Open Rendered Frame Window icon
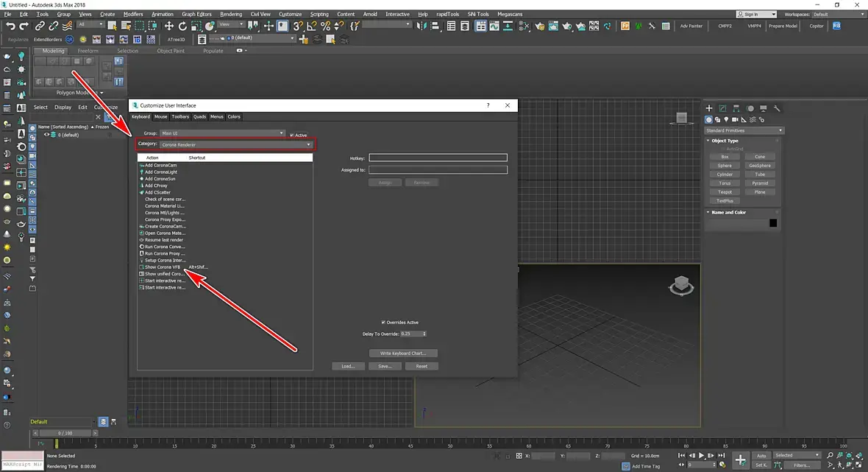Image resolution: width=868 pixels, height=472 pixels. pos(553,26)
